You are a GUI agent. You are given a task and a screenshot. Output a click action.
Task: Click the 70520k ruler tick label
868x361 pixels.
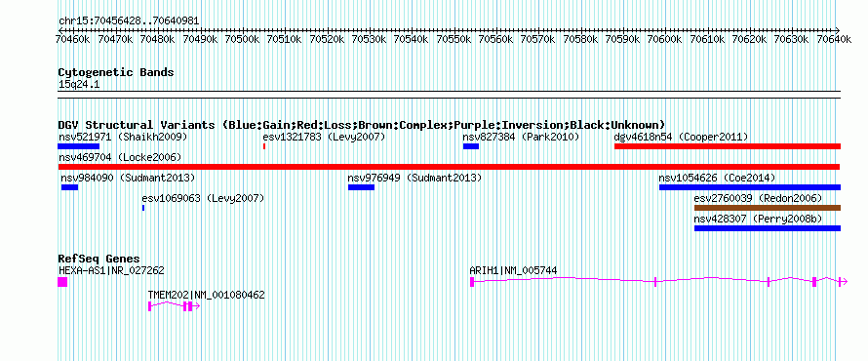coord(327,39)
